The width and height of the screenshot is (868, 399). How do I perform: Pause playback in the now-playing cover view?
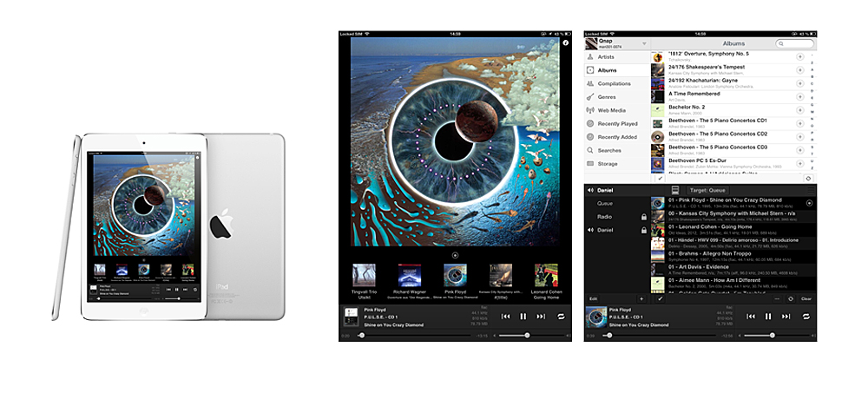pyautogui.click(x=523, y=317)
